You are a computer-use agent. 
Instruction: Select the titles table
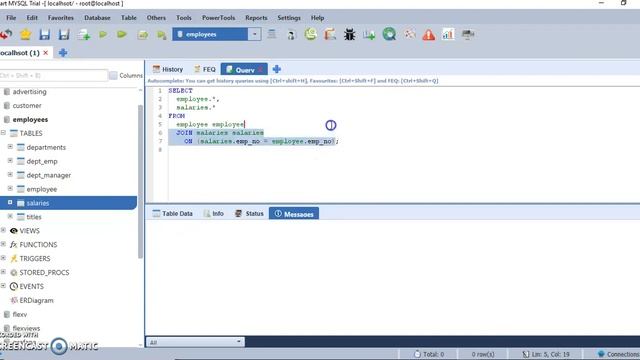tap(34, 217)
